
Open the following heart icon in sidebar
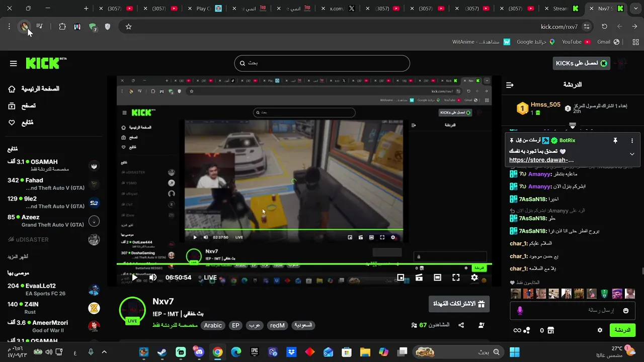[x=12, y=123]
